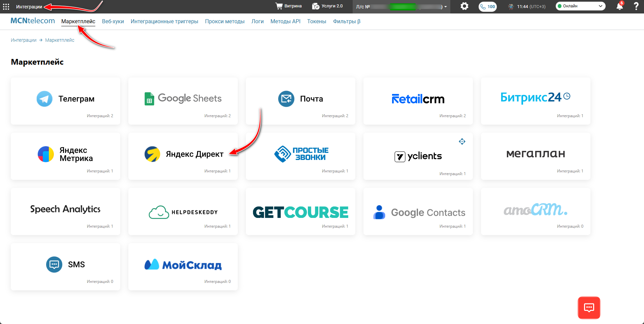Open the Прокси методы tab
644x324 pixels.
point(225,22)
